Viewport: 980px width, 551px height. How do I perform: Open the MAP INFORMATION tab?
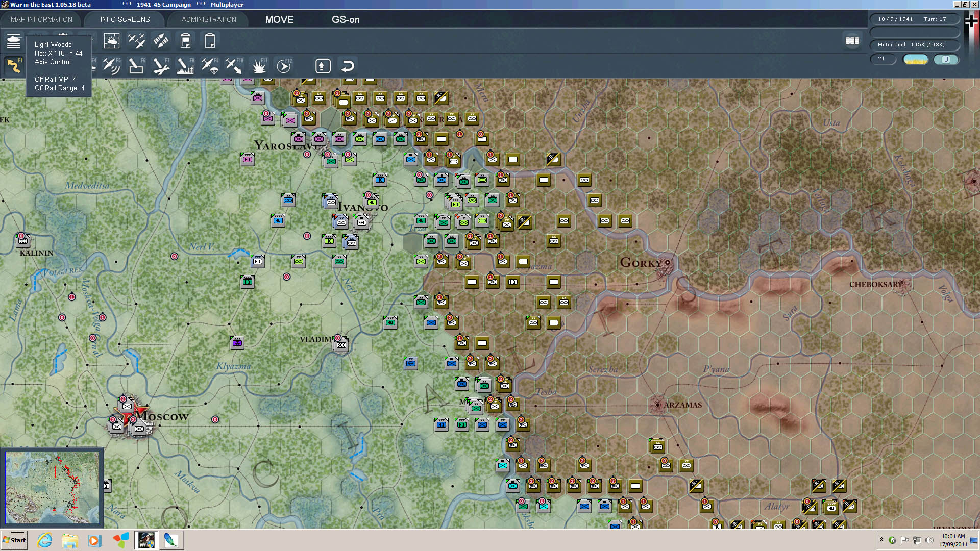[x=41, y=19]
